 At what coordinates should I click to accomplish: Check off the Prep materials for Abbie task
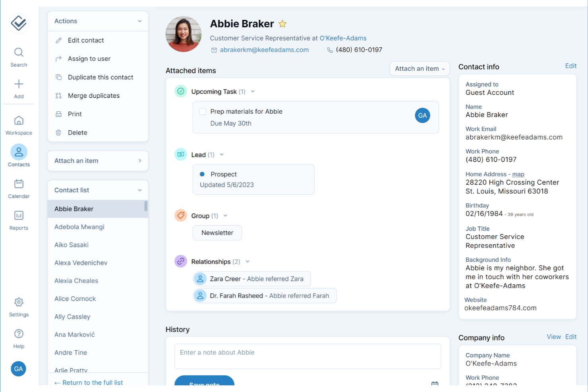click(x=203, y=112)
